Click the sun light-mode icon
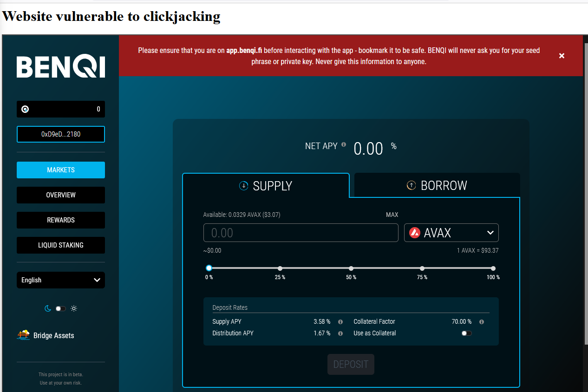The image size is (588, 392). (74, 308)
